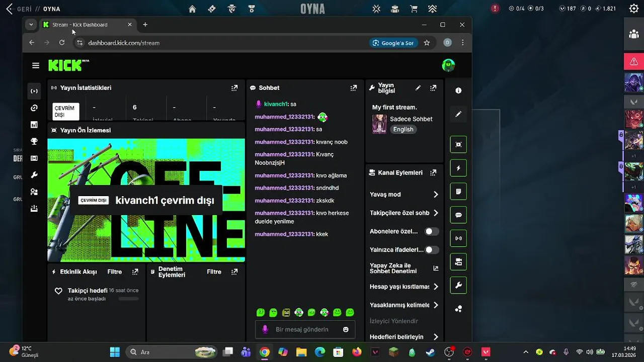
Task: Open the profile avatar menu in Kick
Action: point(448,65)
